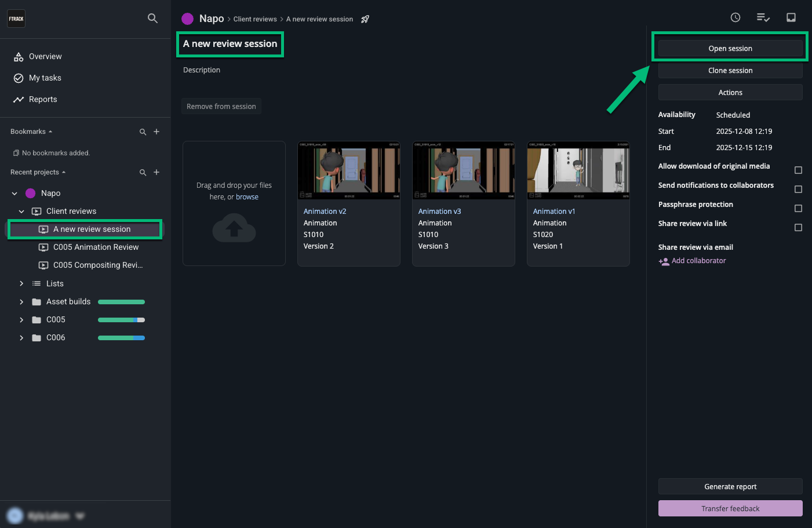Enable Allow download of original media

798,170
